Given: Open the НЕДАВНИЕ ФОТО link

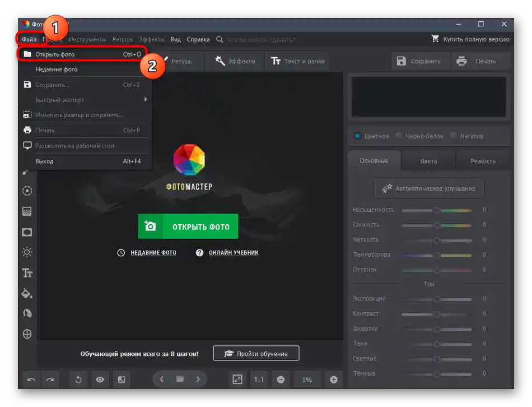Looking at the screenshot, I should [x=153, y=253].
